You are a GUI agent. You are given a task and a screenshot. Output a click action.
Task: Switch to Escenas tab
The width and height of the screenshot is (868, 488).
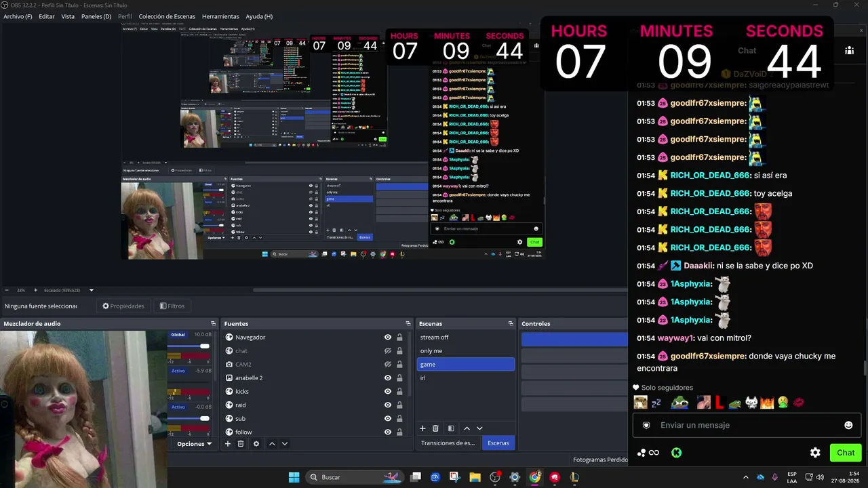(x=498, y=443)
